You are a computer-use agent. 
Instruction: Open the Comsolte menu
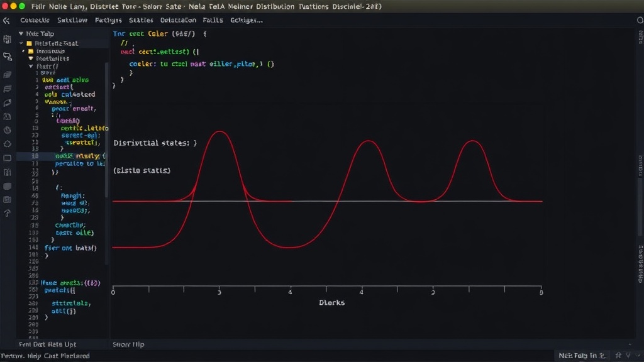35,20
